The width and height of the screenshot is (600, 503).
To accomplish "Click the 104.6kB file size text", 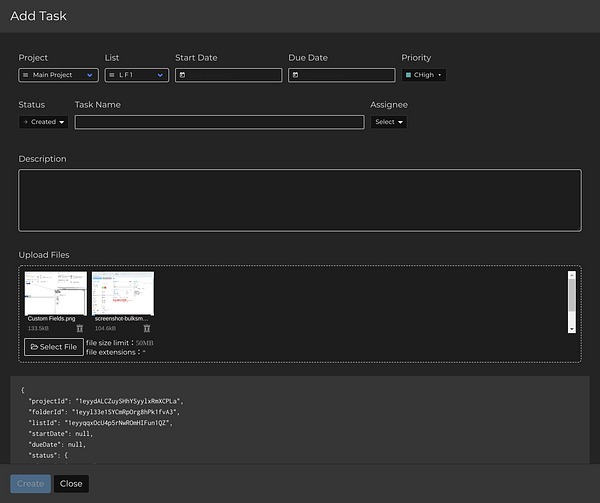I will [105, 329].
